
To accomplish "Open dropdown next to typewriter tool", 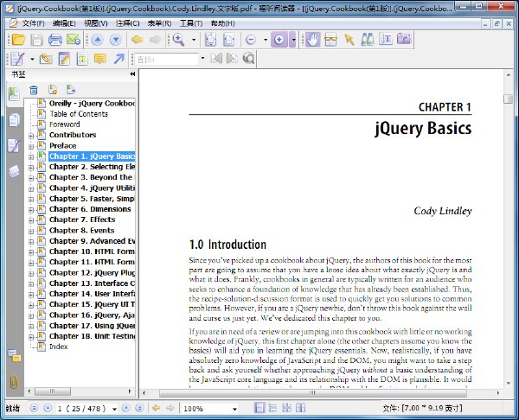I will (x=32, y=59).
